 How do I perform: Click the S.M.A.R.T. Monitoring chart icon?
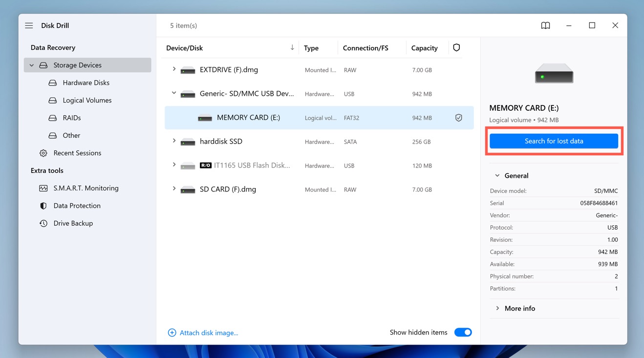click(x=43, y=189)
